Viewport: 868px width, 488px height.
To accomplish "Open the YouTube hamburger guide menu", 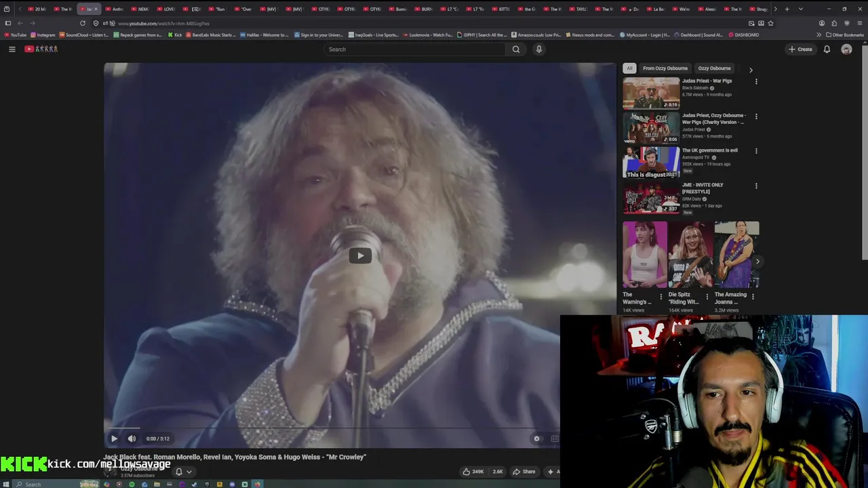I will tap(12, 49).
